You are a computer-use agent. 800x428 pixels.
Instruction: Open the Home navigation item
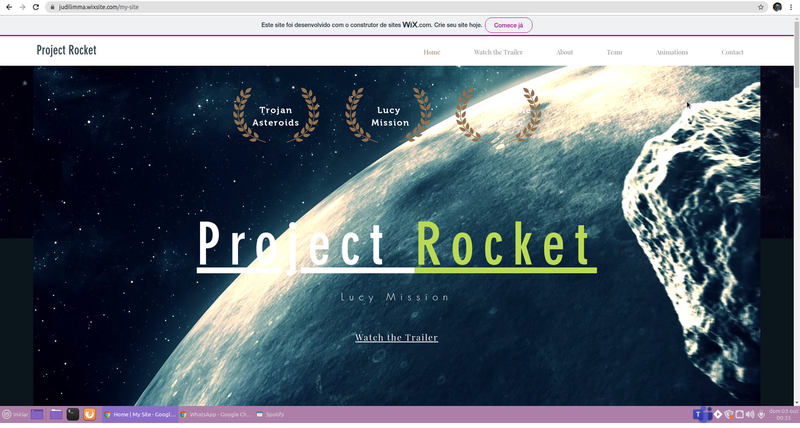point(432,52)
